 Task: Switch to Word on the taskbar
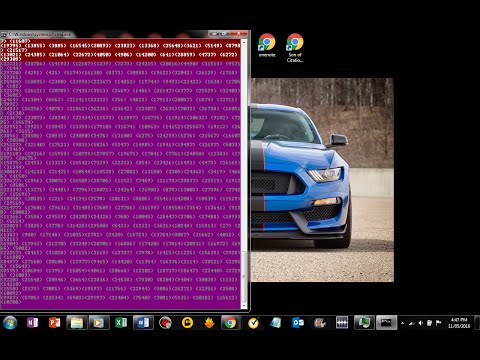click(143, 323)
